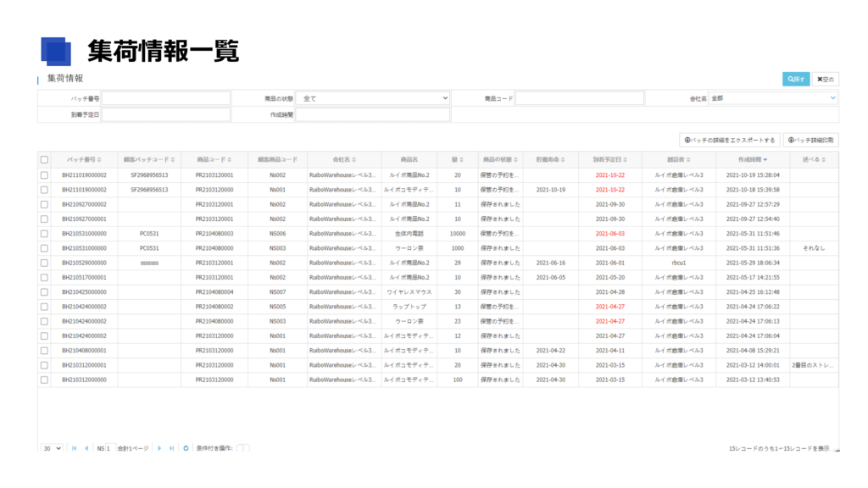868x488 pixels.
Task: Check the row created 2021-10-18 15:39:58
Action: [44, 190]
